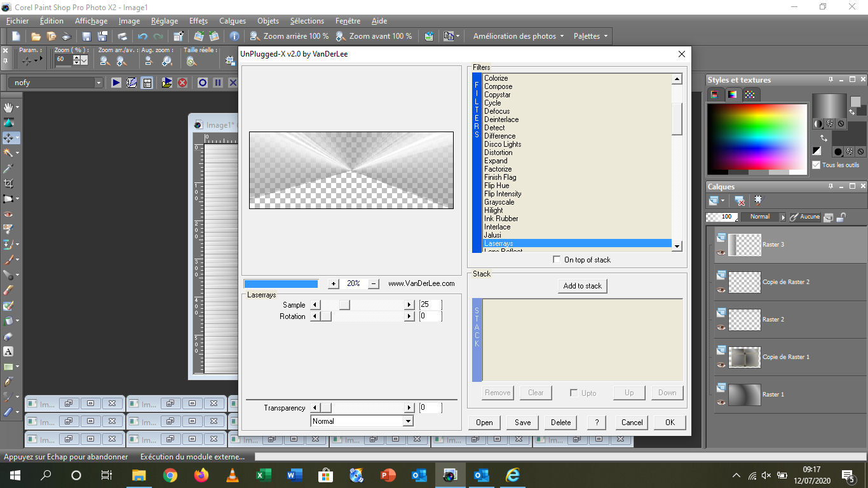Select the Dropper tool

(x=9, y=168)
